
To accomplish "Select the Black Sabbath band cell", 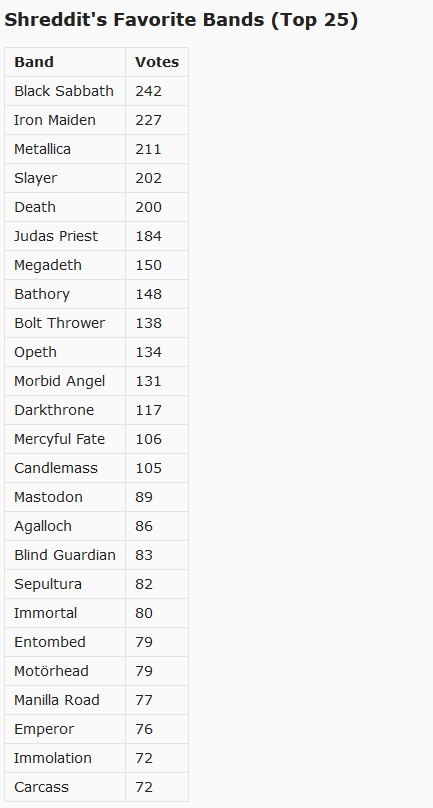I will pos(65,91).
